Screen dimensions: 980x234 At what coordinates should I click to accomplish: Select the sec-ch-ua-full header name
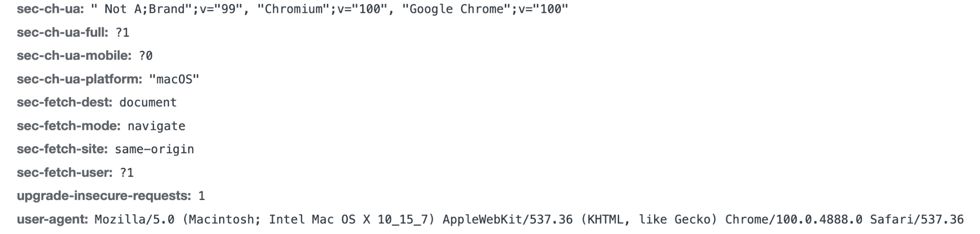click(x=62, y=32)
